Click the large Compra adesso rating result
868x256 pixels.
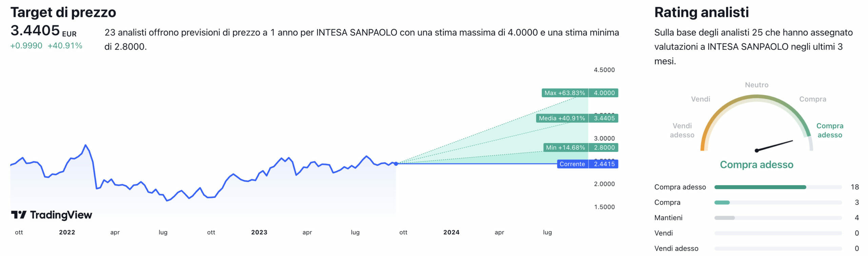[756, 165]
